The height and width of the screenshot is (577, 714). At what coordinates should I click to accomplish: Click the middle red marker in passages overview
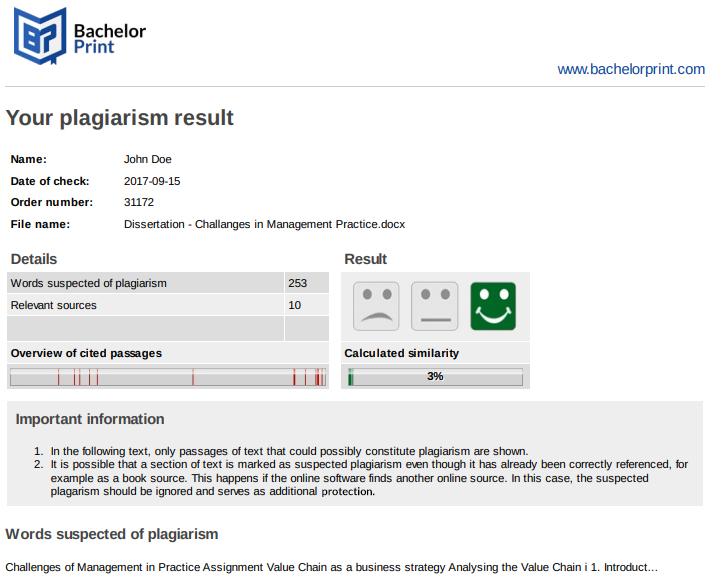coord(193,377)
